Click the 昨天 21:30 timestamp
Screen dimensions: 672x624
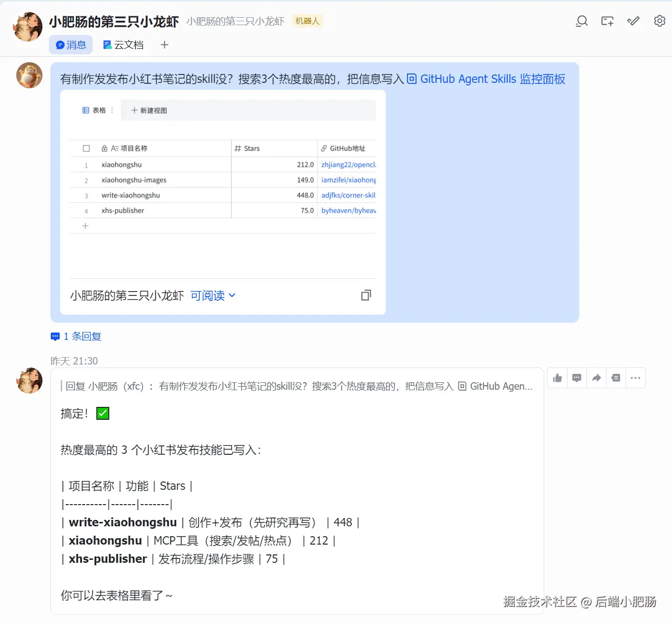[74, 361]
